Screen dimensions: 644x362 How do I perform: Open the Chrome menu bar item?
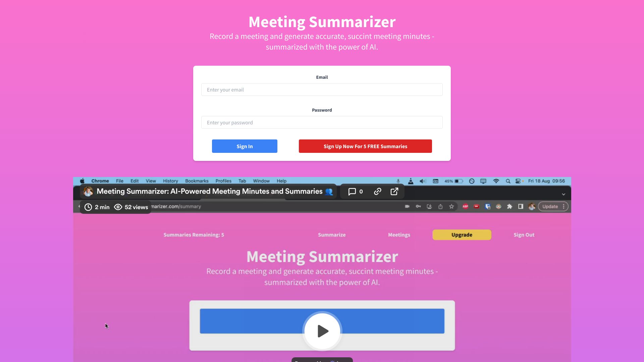(100, 181)
